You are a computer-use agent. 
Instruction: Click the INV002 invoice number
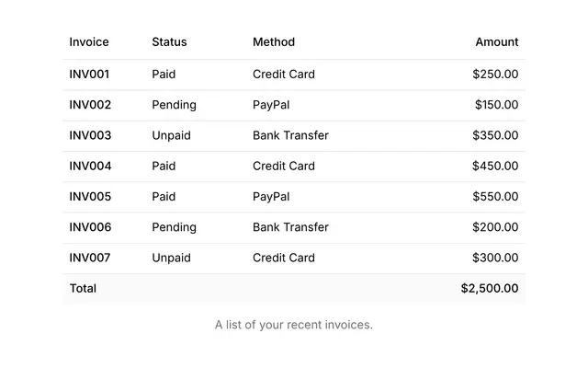90,105
